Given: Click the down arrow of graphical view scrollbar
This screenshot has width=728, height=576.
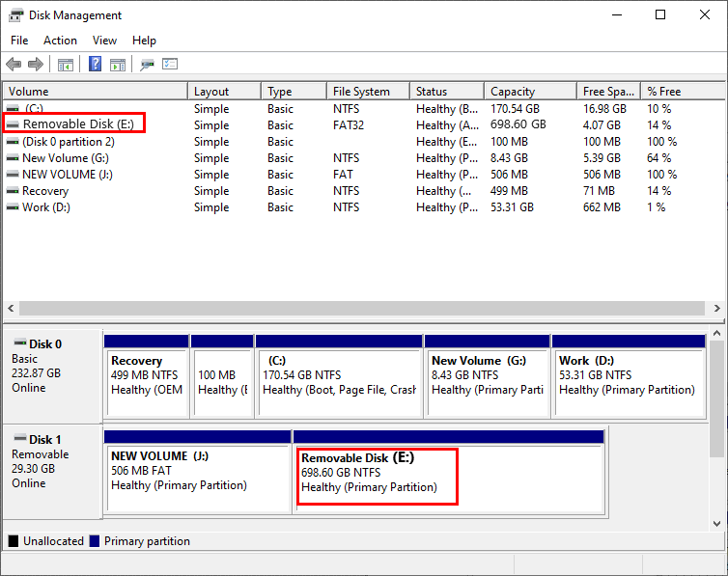Looking at the screenshot, I should pyautogui.click(x=717, y=522).
